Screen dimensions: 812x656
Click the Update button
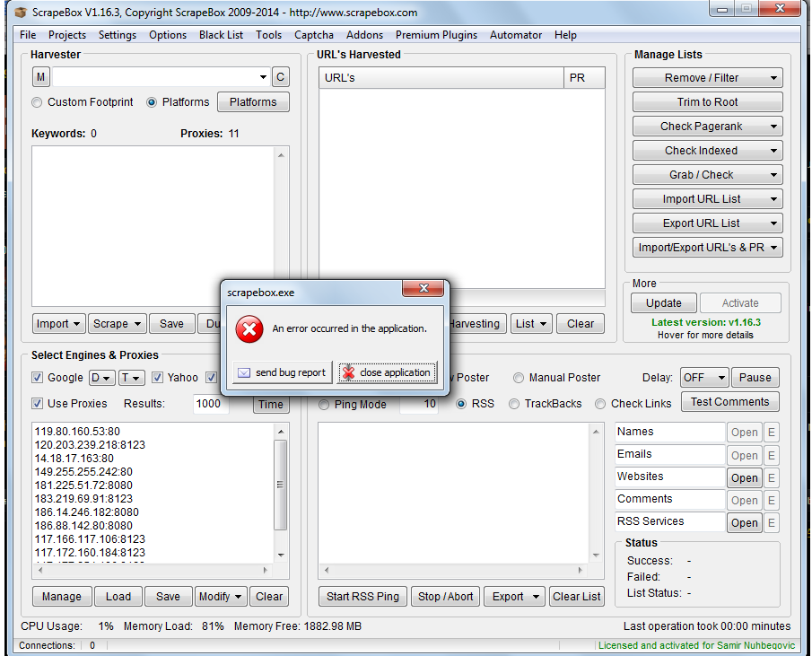tap(663, 303)
